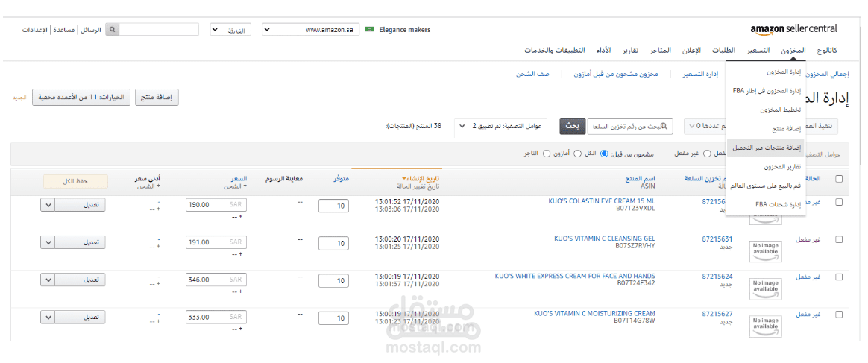Image resolution: width=868 pixels, height=363 pixels.
Task: Click the date 13:01:52 17/11/2020
Action: pyautogui.click(x=407, y=202)
